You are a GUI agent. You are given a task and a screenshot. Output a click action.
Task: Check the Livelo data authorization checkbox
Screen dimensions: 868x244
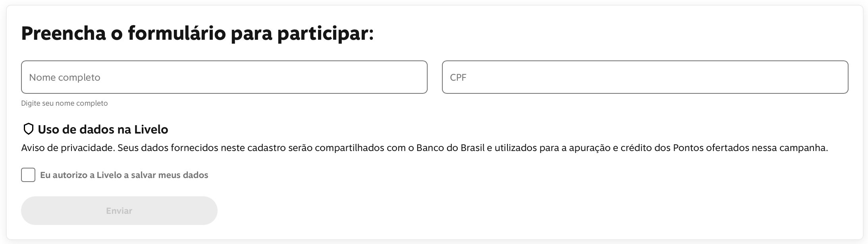tap(28, 175)
